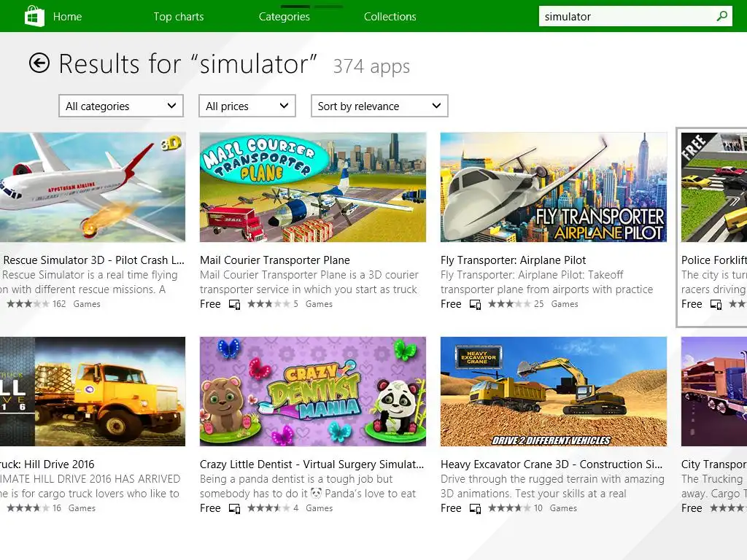Go to the Home page
Screen dimensions: 747x560
point(67,17)
